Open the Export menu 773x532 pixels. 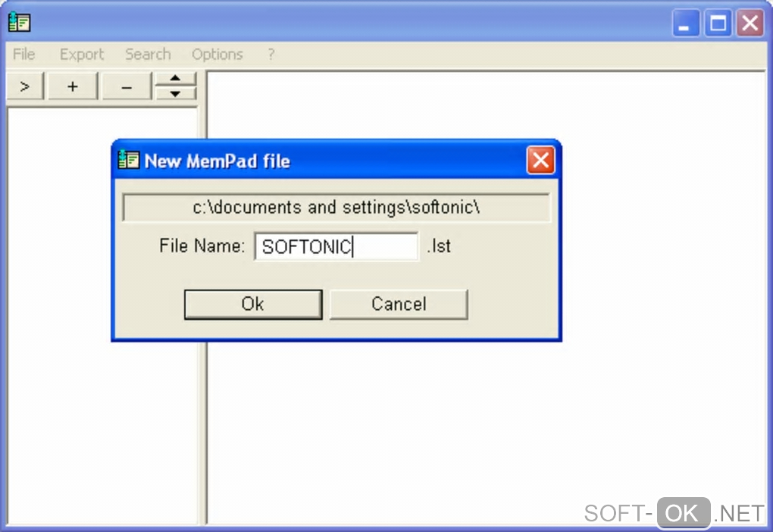pyautogui.click(x=81, y=55)
